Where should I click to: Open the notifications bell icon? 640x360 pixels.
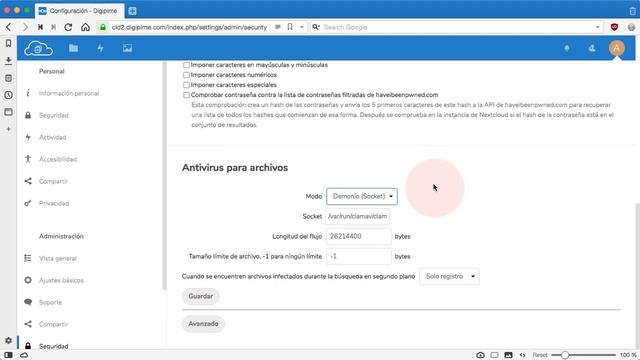(567, 48)
